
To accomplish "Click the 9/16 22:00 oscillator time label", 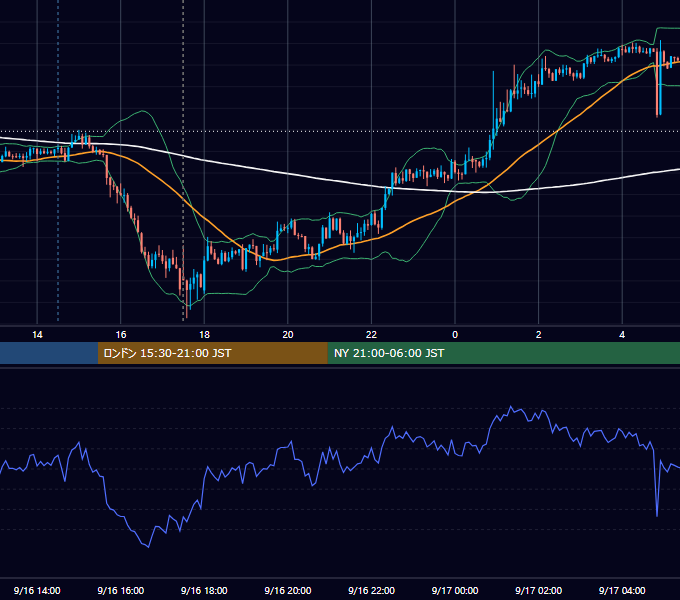I will 371,590.
